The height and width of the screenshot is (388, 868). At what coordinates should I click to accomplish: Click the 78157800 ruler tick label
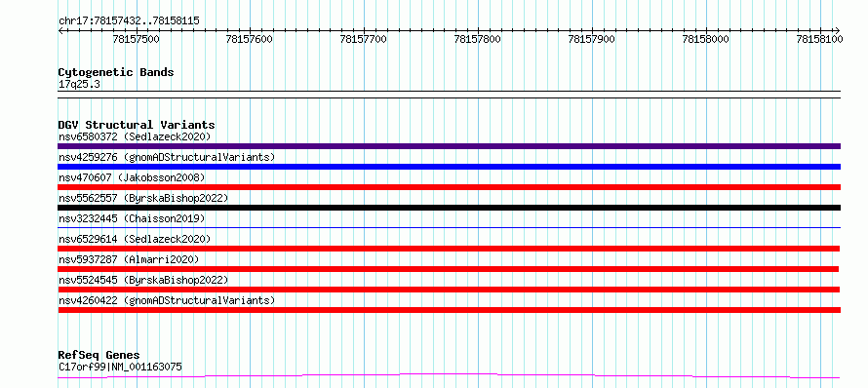pos(477,39)
